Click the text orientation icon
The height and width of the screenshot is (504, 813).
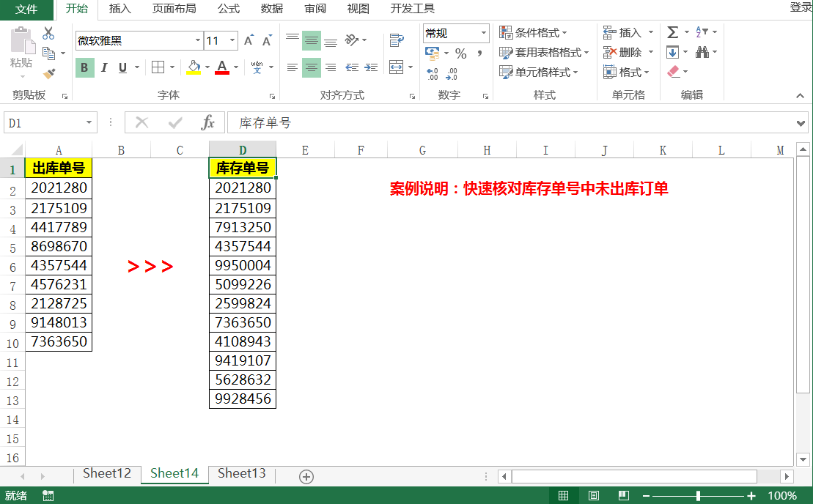pos(352,40)
